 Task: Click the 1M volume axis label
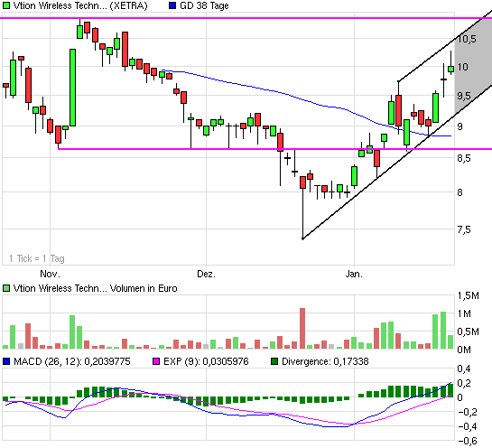pyautogui.click(x=464, y=313)
